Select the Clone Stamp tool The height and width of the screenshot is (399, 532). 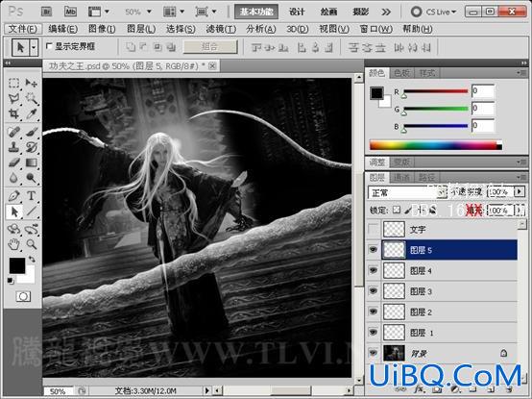pyautogui.click(x=13, y=147)
